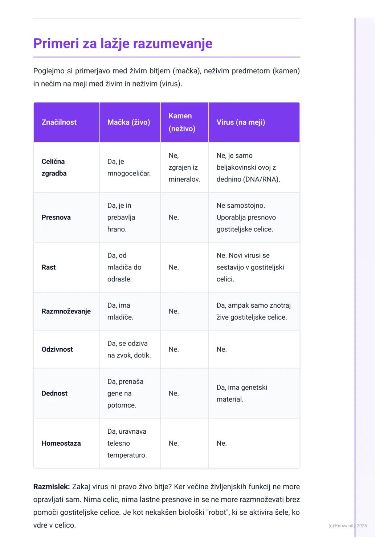The image size is (392, 555).
Task: Select the "Rast" row label
Action: [x=49, y=267]
